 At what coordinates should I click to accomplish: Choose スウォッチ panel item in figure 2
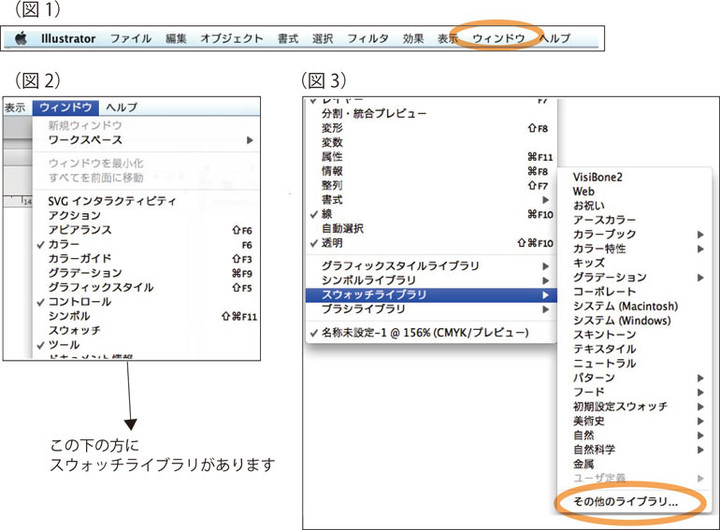point(146,331)
